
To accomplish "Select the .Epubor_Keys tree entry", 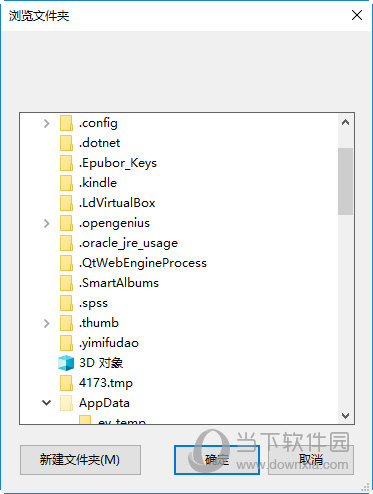I will (x=118, y=163).
